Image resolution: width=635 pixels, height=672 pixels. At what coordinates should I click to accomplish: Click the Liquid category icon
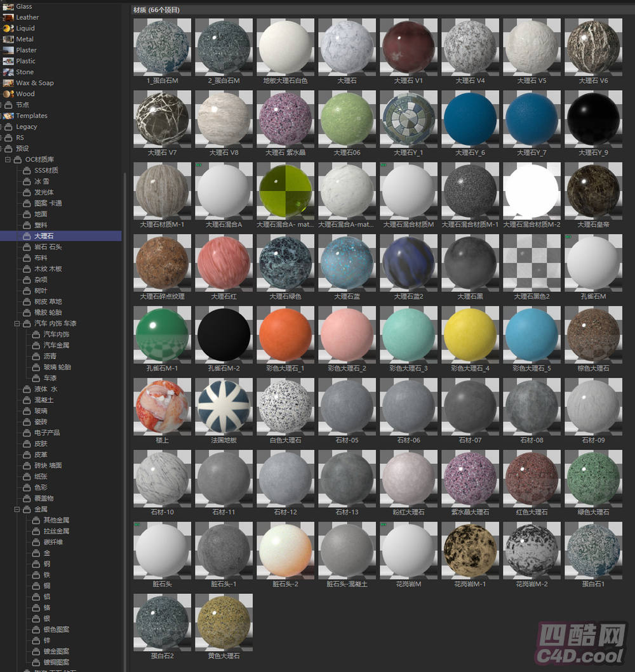(8, 29)
